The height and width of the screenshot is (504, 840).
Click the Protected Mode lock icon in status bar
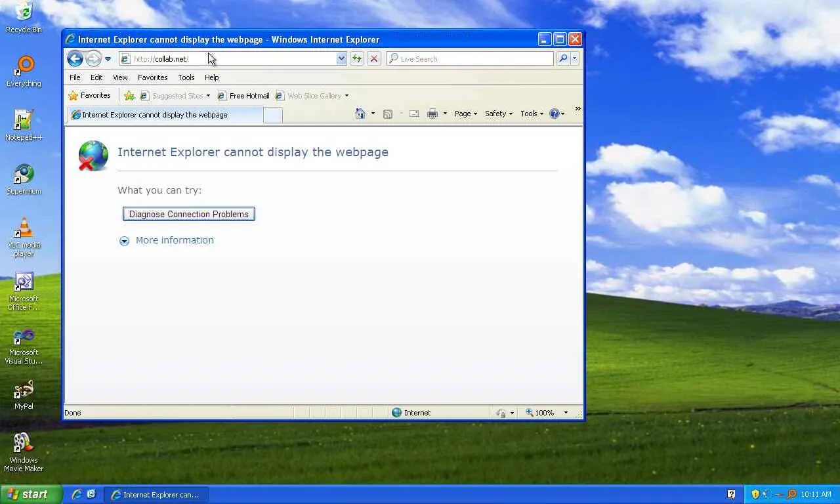pyautogui.click(x=501, y=413)
